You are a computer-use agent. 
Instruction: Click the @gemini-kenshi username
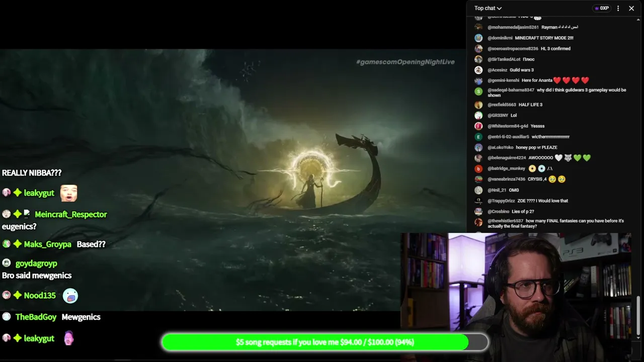503,80
